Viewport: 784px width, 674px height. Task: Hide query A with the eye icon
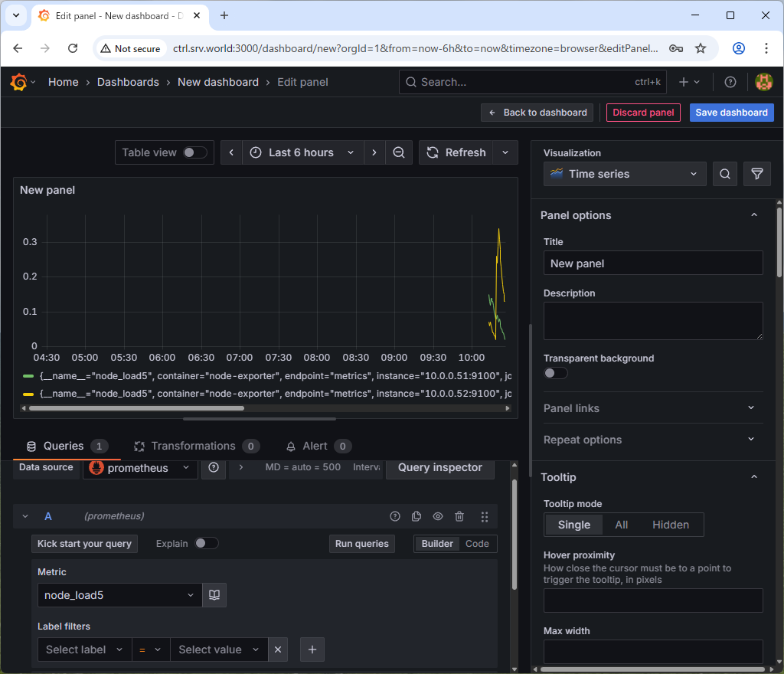point(438,517)
